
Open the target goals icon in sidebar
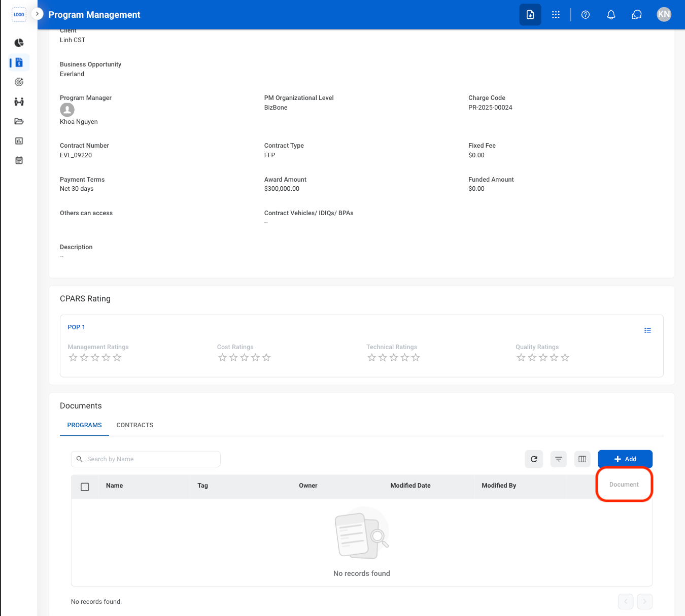[19, 82]
